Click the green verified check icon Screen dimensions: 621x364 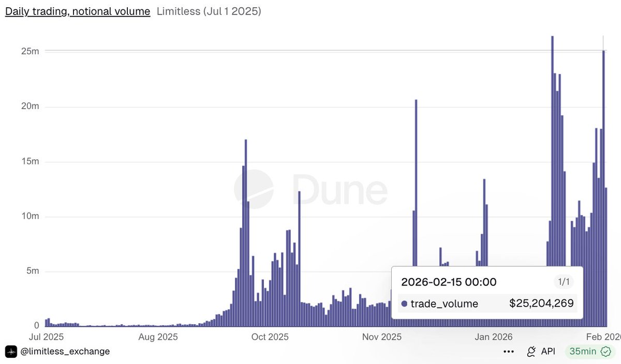pyautogui.click(x=605, y=352)
